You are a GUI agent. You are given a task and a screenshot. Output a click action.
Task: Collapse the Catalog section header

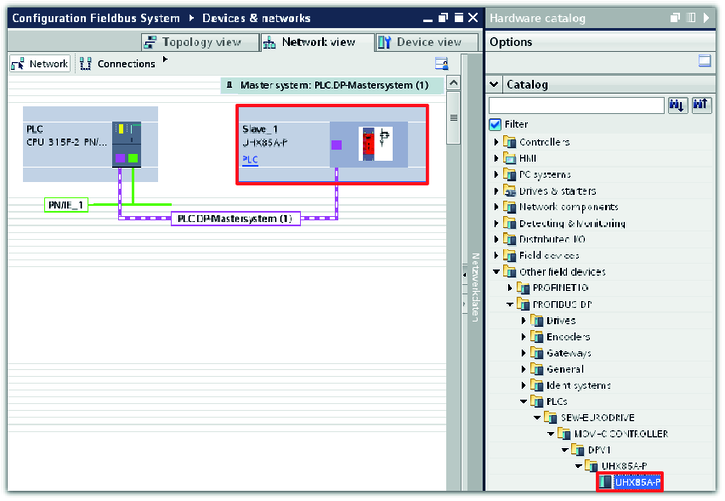[495, 85]
